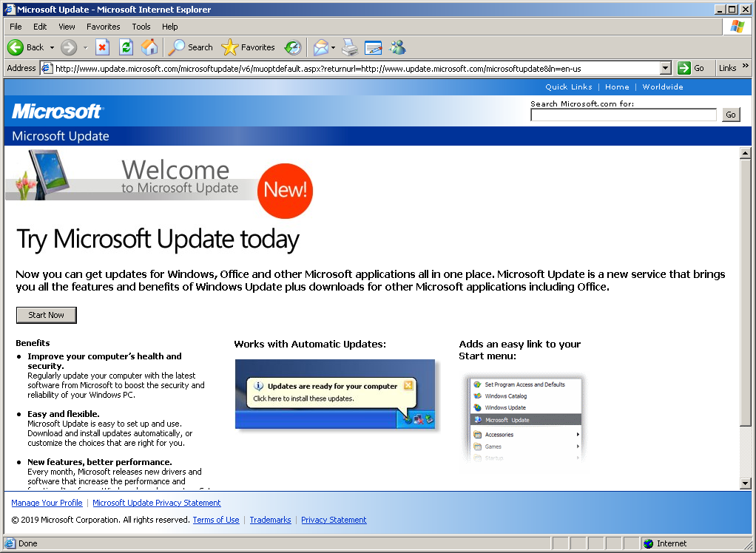The width and height of the screenshot is (756, 553).
Task: Open the History clock icon
Action: tap(293, 47)
